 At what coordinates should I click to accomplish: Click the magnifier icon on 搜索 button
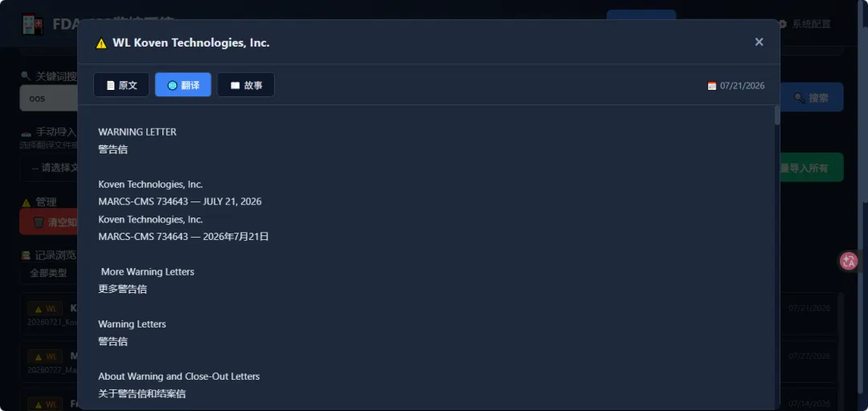[x=799, y=98]
